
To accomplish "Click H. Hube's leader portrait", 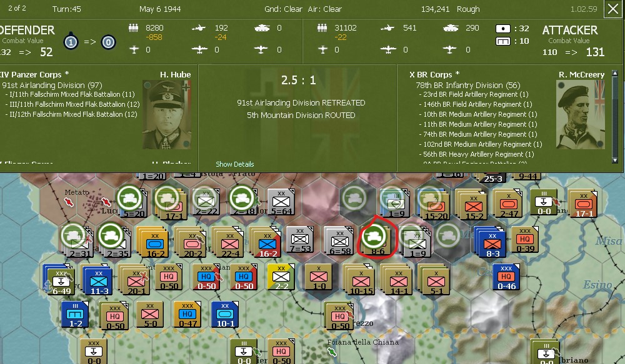I will coord(167,115).
